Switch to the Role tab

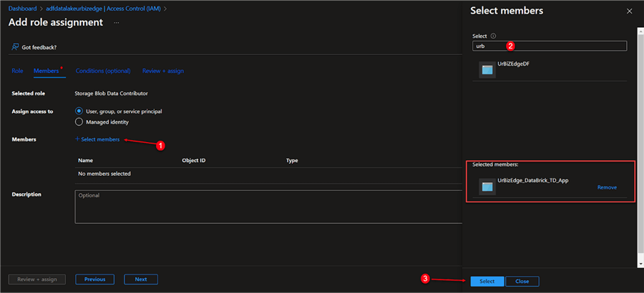17,71
